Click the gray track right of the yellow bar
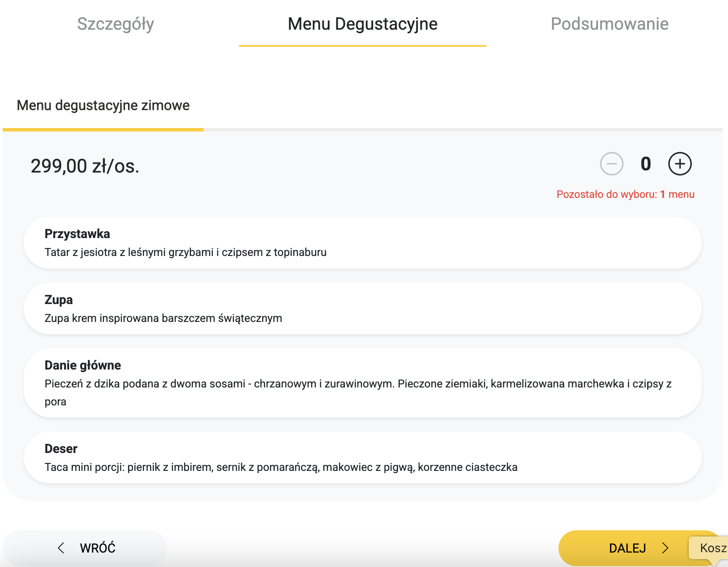Screen dimensions: 728x567 463,130
